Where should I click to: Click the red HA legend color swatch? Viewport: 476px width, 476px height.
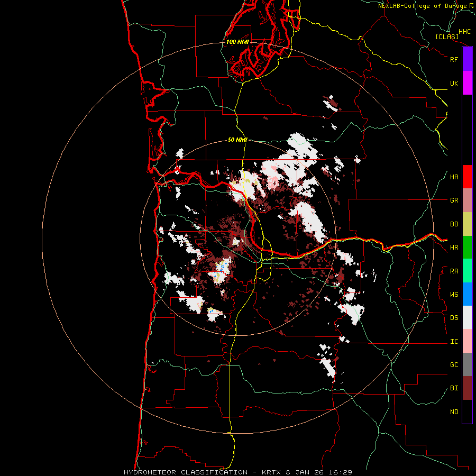(467, 177)
